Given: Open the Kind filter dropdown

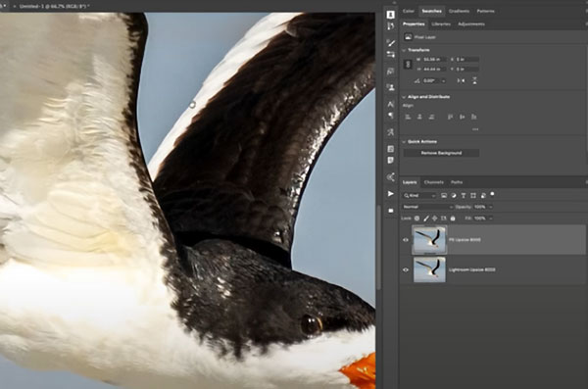Looking at the screenshot, I should 419,195.
